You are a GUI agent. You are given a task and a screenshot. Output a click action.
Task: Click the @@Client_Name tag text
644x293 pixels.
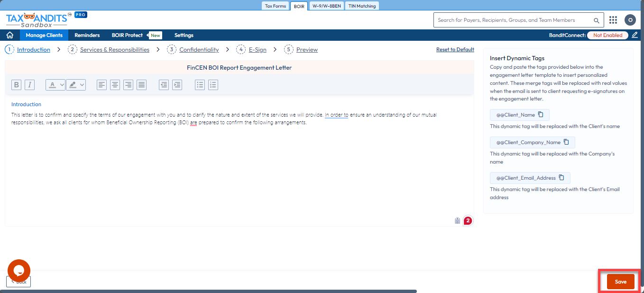point(515,115)
